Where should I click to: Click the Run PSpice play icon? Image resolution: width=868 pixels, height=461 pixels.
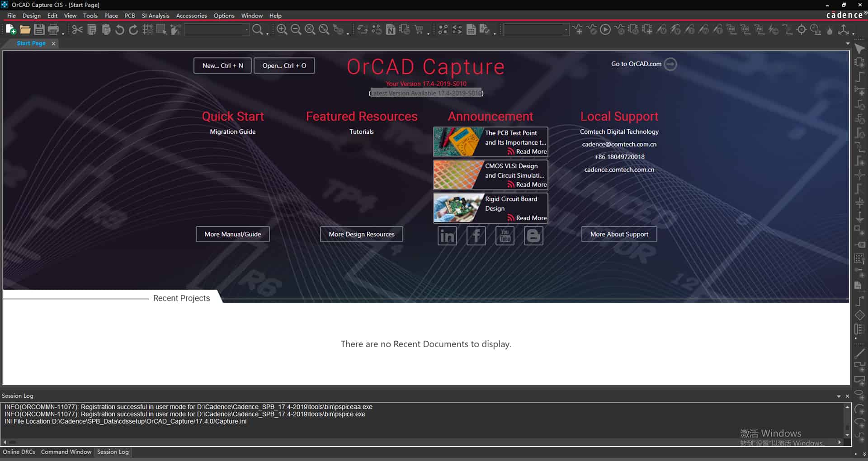tap(605, 30)
